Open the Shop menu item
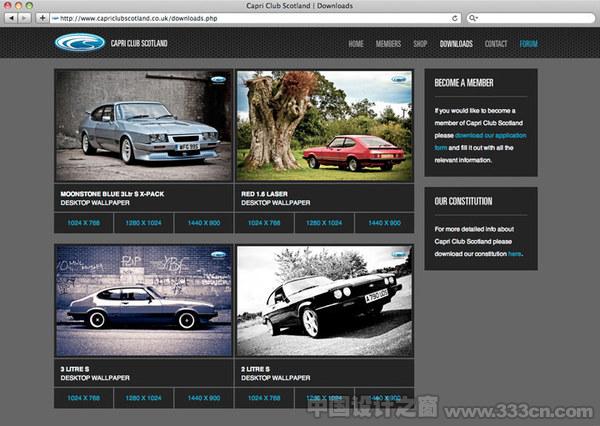The height and width of the screenshot is (426, 600). click(420, 44)
